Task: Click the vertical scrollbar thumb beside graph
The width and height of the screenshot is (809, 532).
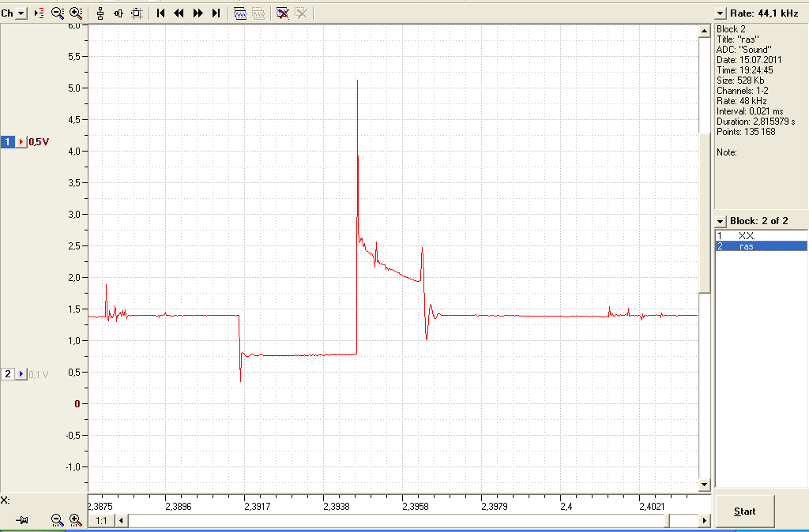Action: (x=704, y=212)
